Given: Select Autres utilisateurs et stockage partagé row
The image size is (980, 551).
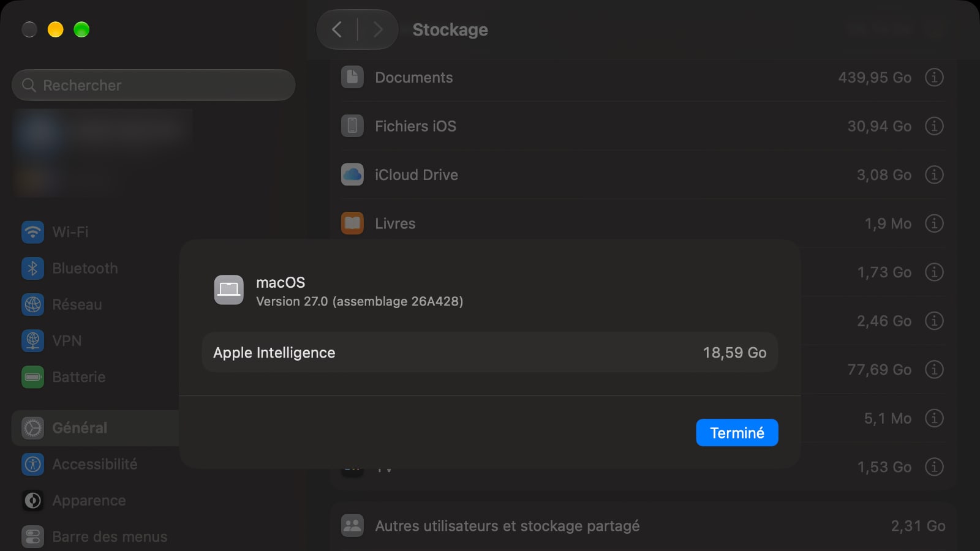Looking at the screenshot, I should click(x=643, y=526).
